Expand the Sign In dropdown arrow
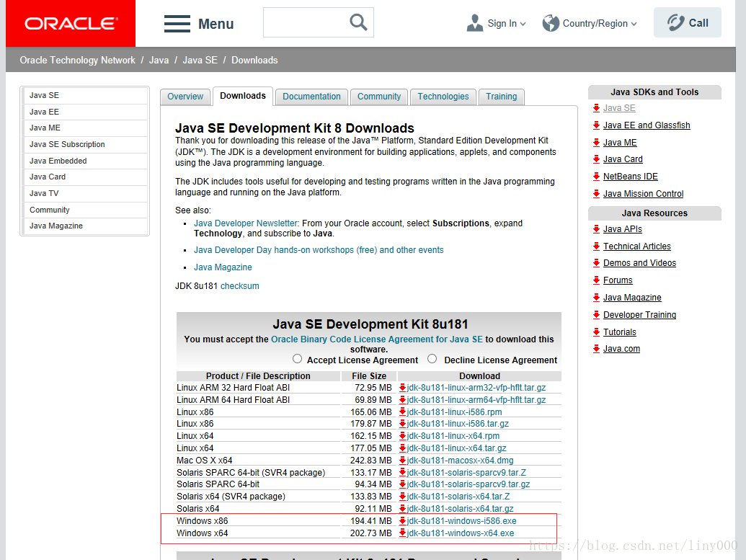 coord(523,24)
